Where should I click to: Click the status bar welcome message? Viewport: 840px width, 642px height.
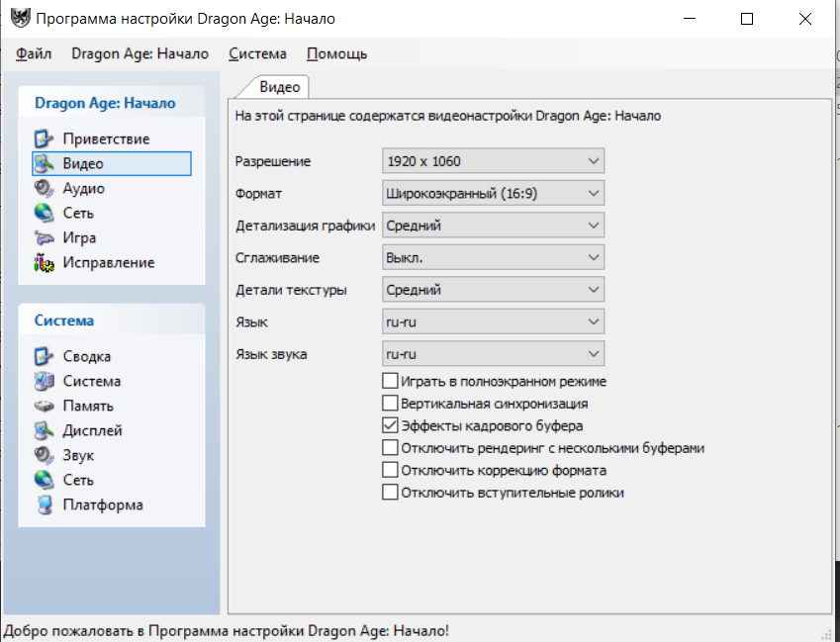[226, 631]
